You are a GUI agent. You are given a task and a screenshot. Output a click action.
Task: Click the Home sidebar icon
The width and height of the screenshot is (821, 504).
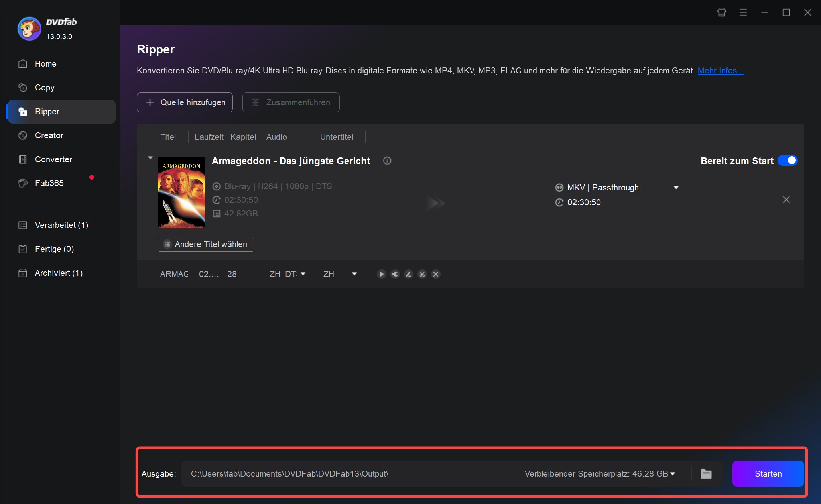click(23, 63)
